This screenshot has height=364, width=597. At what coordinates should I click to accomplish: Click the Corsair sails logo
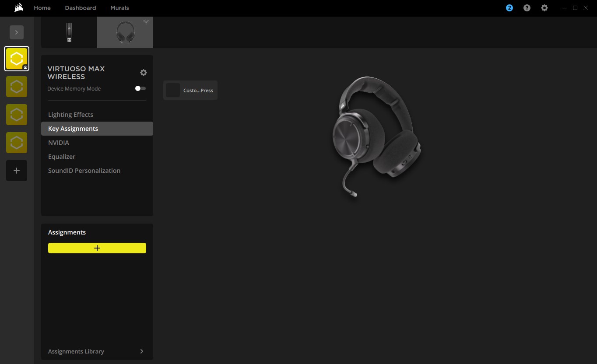(x=18, y=8)
